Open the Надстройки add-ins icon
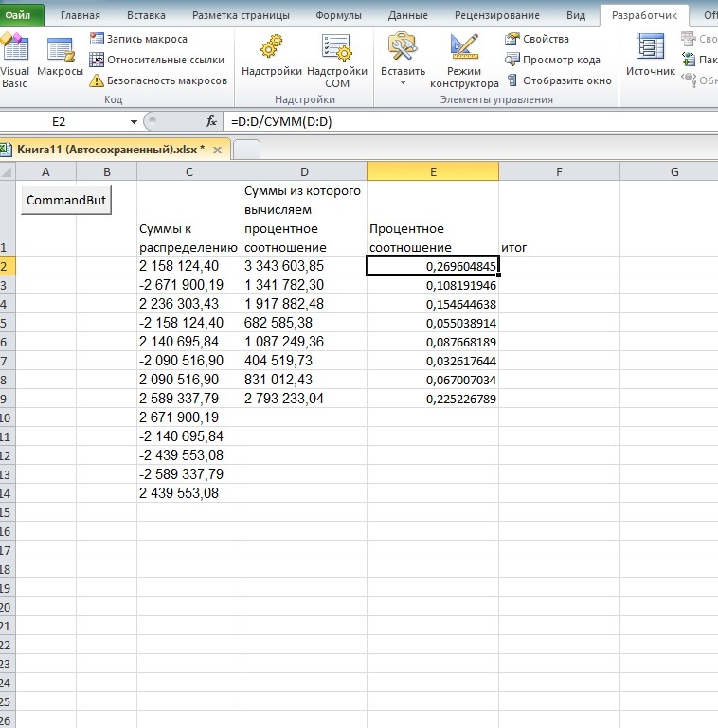 coord(271,57)
